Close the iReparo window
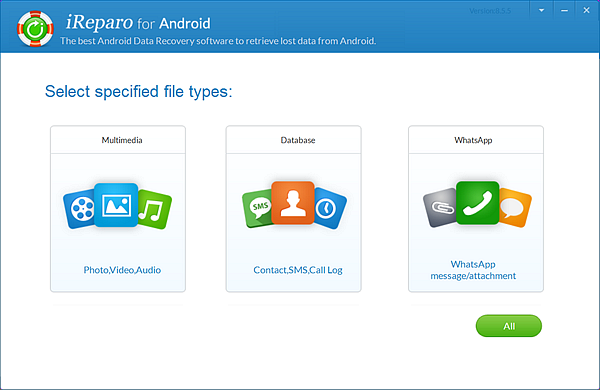The image size is (600, 390). (x=586, y=11)
